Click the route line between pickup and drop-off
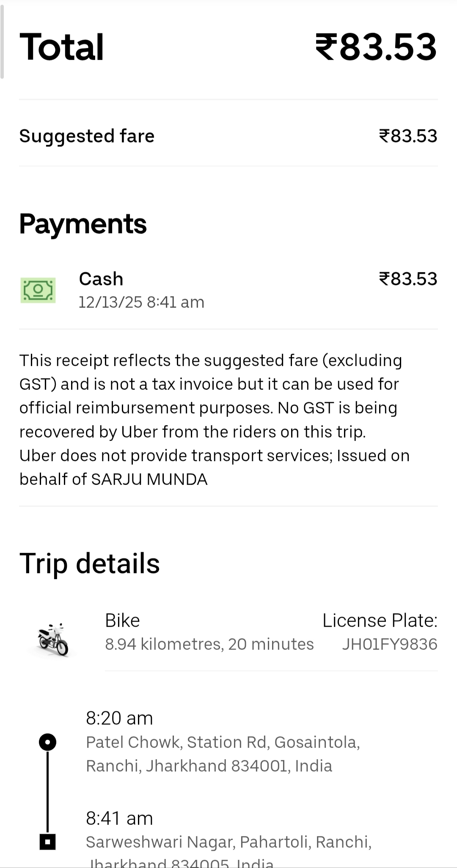 pyautogui.click(x=47, y=791)
